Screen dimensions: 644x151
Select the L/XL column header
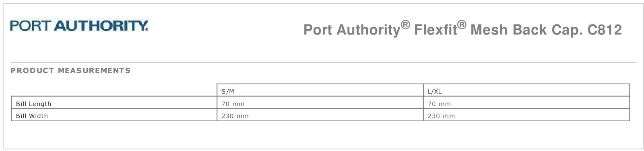coord(434,92)
